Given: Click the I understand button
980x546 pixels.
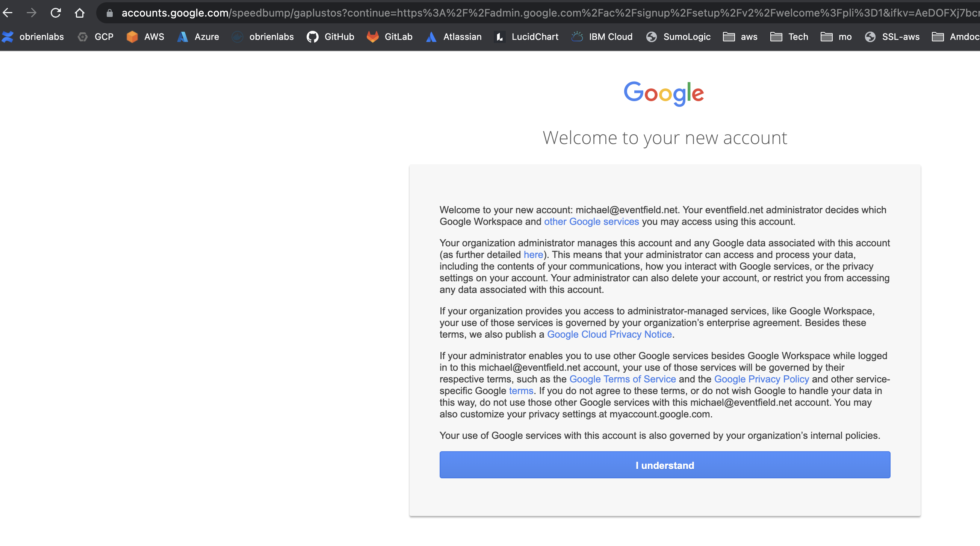Looking at the screenshot, I should (x=664, y=464).
